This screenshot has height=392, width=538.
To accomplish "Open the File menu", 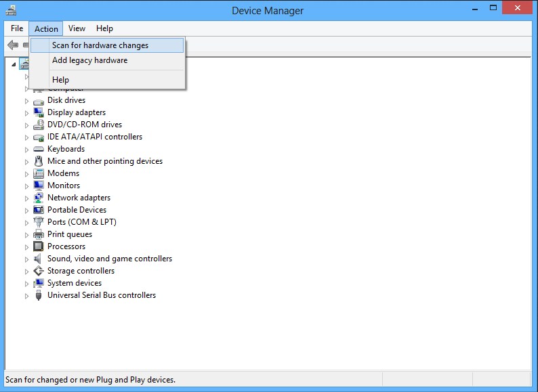I will 17,28.
